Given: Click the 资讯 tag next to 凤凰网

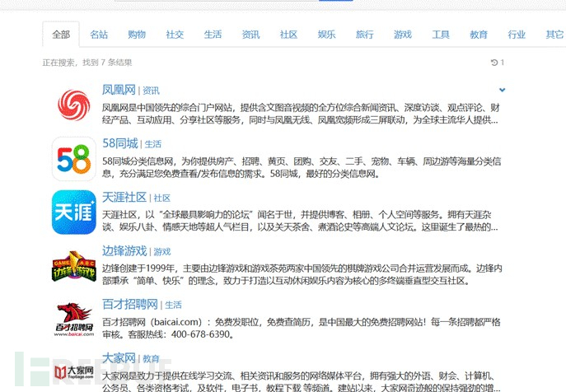Looking at the screenshot, I should [x=151, y=91].
